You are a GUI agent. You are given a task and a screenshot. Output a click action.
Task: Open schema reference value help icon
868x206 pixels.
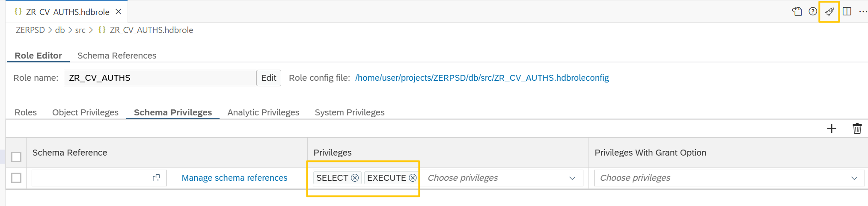pyautogui.click(x=156, y=178)
